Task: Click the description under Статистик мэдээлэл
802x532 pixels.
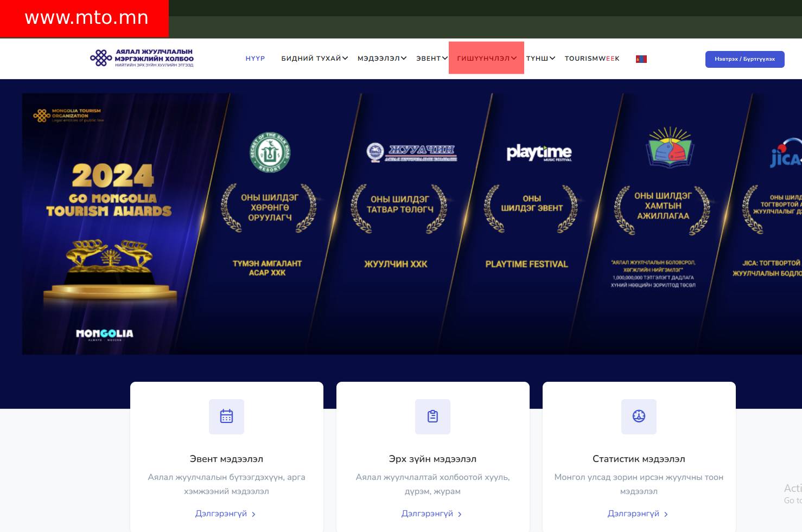Action: [x=639, y=484]
